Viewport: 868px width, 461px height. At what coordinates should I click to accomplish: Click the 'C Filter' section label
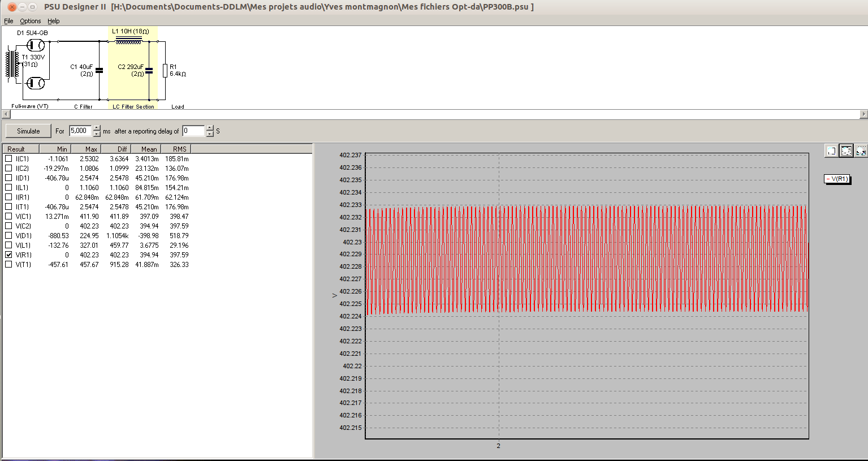coord(83,106)
